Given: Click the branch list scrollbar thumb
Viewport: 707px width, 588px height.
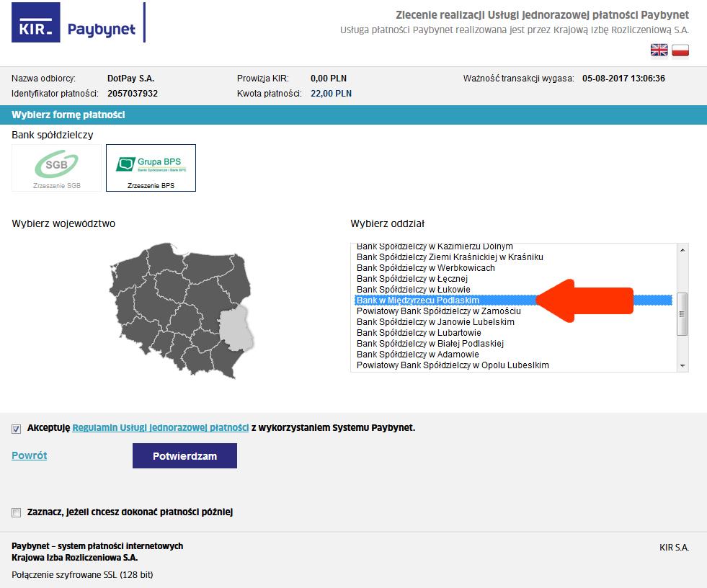Looking at the screenshot, I should 682,314.
